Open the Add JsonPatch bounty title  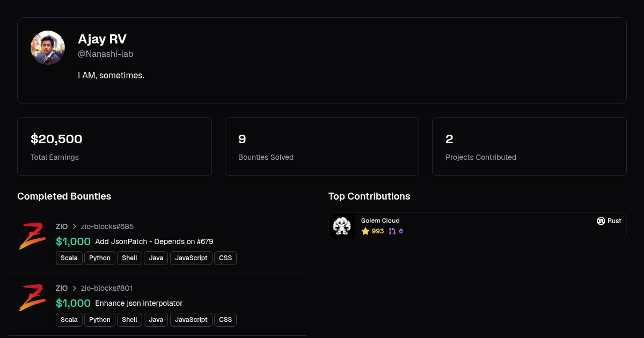[x=154, y=241]
